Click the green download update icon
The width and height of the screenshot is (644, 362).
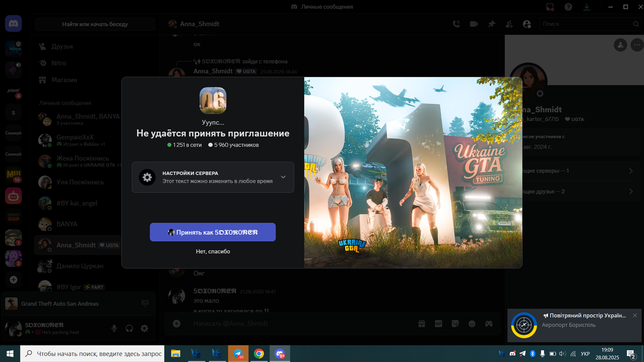[x=586, y=7]
